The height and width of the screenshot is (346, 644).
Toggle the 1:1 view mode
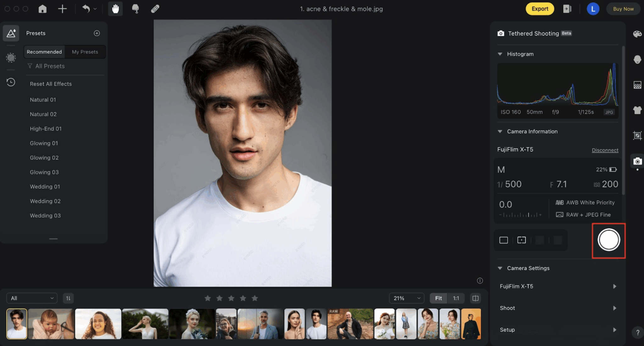pyautogui.click(x=456, y=298)
